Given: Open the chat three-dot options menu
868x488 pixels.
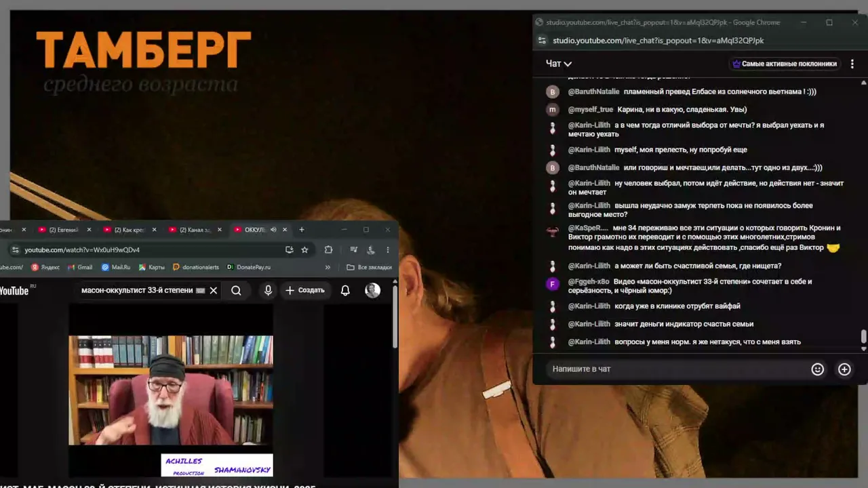Looking at the screenshot, I should (x=852, y=64).
